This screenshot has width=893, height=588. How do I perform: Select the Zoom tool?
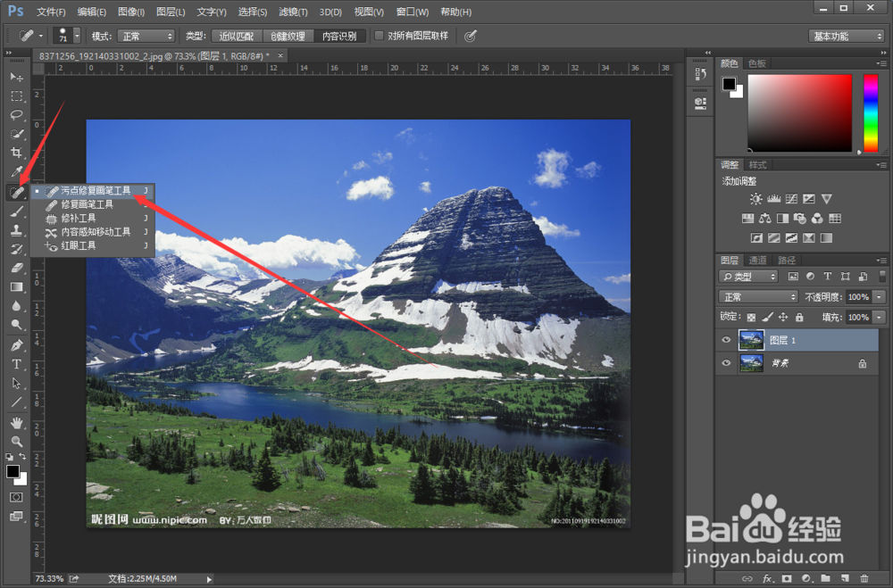pyautogui.click(x=16, y=442)
